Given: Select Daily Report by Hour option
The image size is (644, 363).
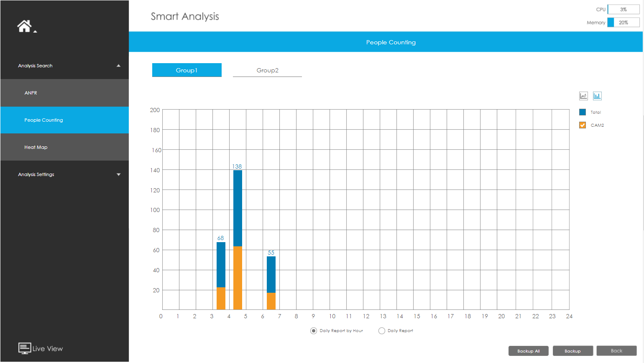Looking at the screenshot, I should pos(314,331).
